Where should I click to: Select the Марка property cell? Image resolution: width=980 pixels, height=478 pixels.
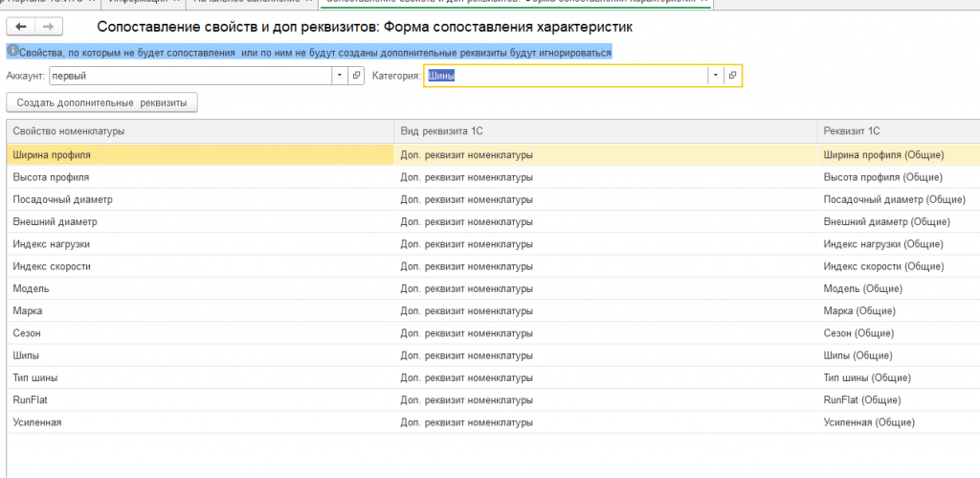click(x=200, y=311)
